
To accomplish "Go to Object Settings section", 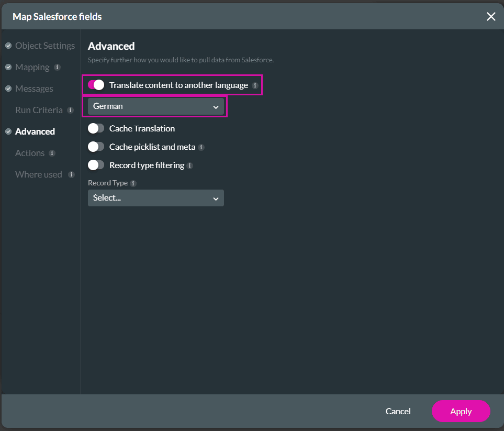I will pyautogui.click(x=44, y=46).
